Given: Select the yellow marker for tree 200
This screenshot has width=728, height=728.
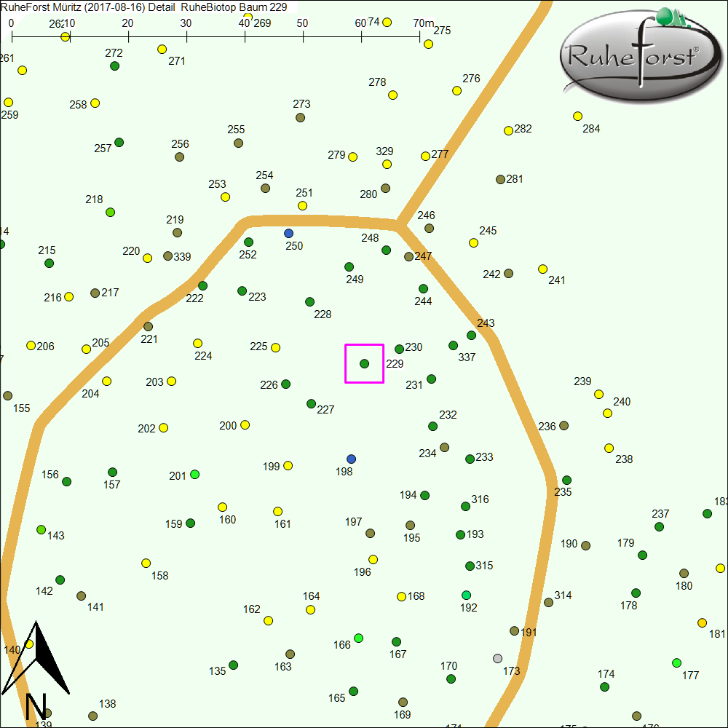Looking at the screenshot, I should tap(245, 424).
